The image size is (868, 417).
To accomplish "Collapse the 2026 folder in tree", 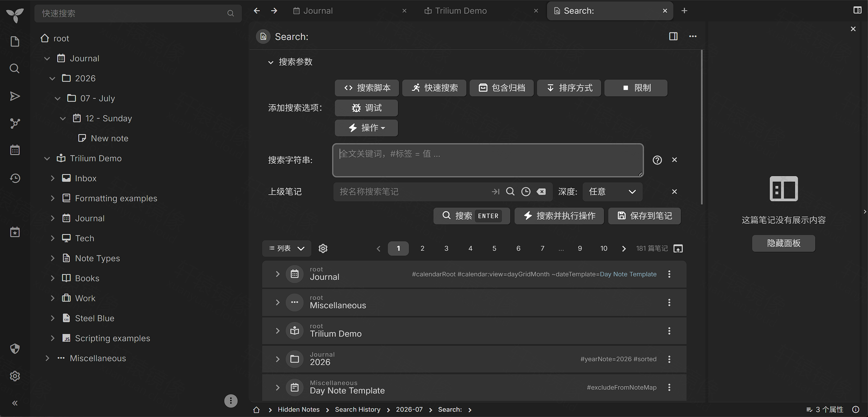I will point(52,78).
